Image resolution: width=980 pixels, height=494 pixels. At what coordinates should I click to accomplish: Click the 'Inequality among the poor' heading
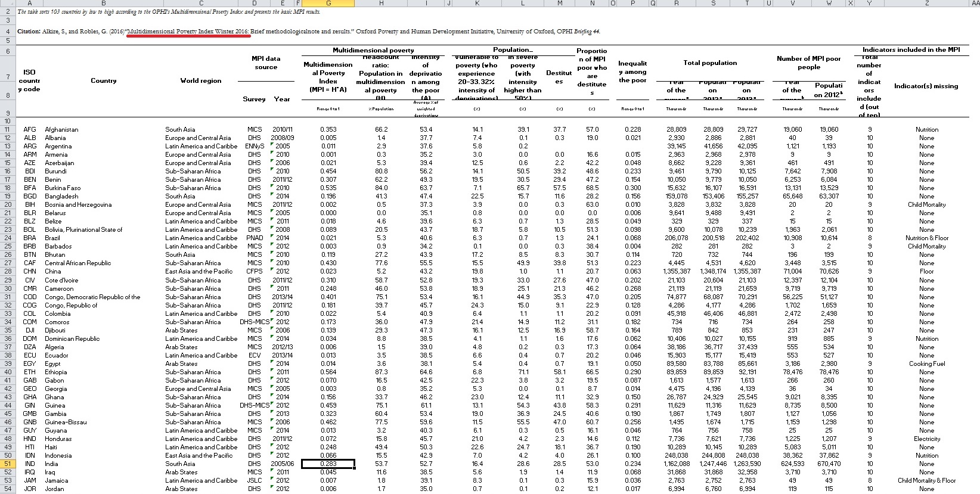[632, 72]
